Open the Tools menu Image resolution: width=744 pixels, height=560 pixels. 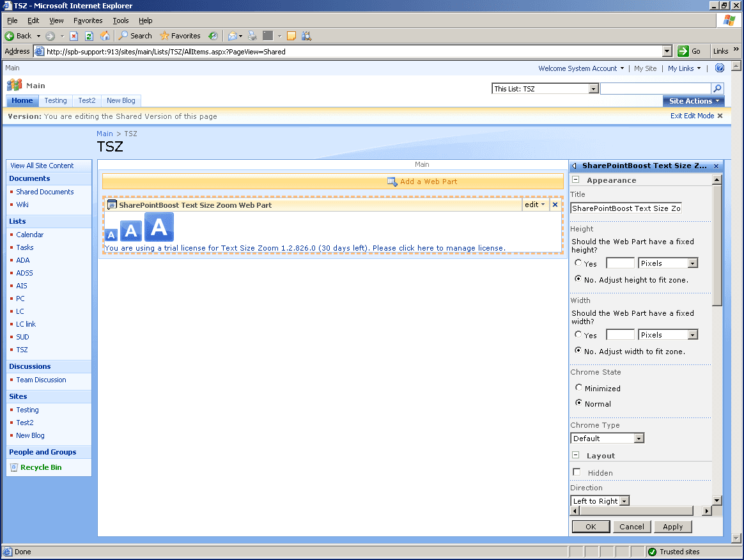[121, 20]
